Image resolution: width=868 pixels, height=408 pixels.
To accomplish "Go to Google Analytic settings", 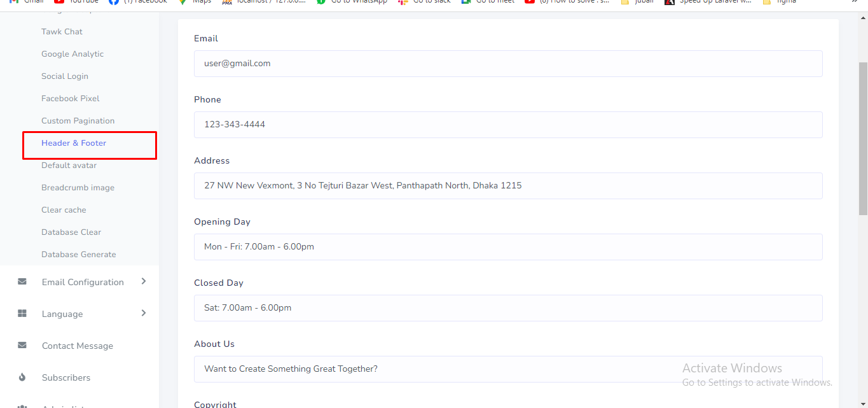I will [x=72, y=54].
